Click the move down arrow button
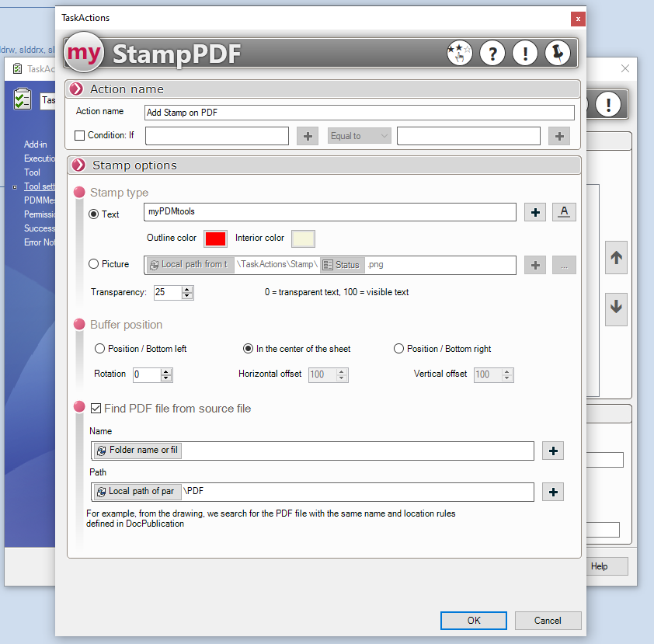654x644 pixels. coord(616,307)
